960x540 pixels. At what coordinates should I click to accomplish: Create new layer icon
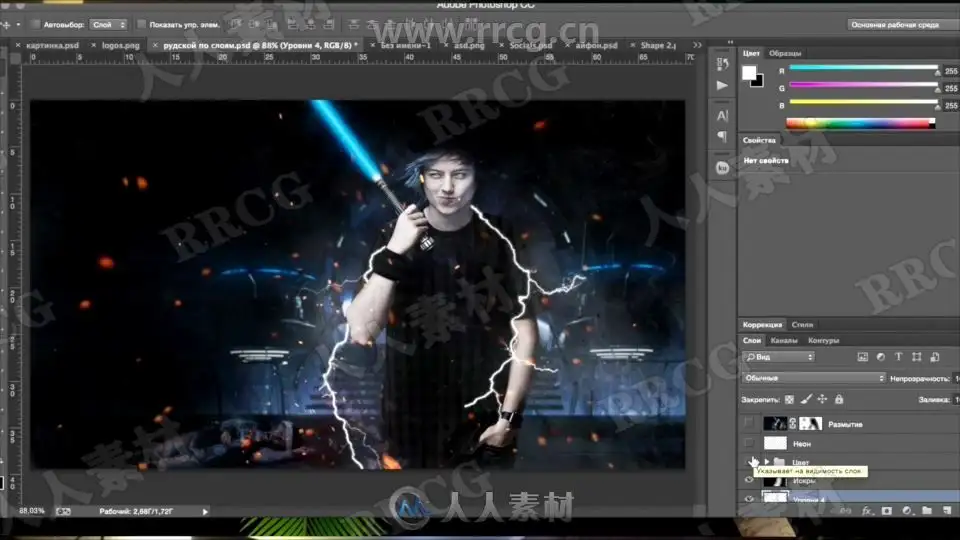click(947, 511)
